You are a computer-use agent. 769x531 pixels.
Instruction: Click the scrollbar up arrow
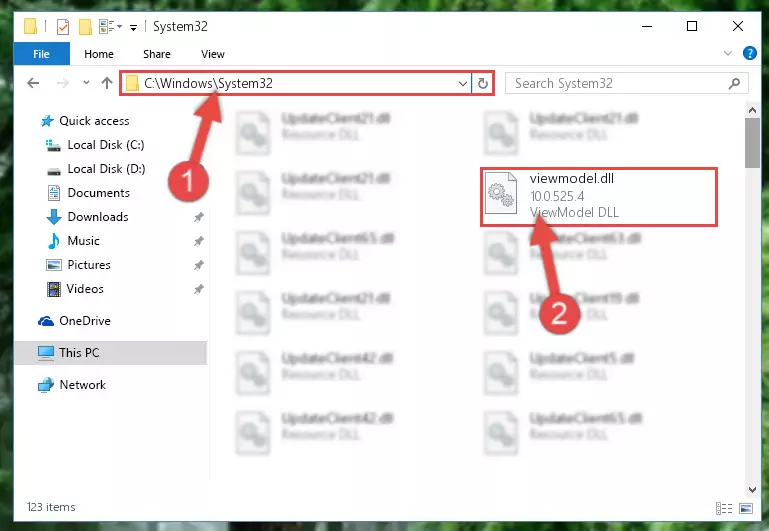[x=752, y=110]
